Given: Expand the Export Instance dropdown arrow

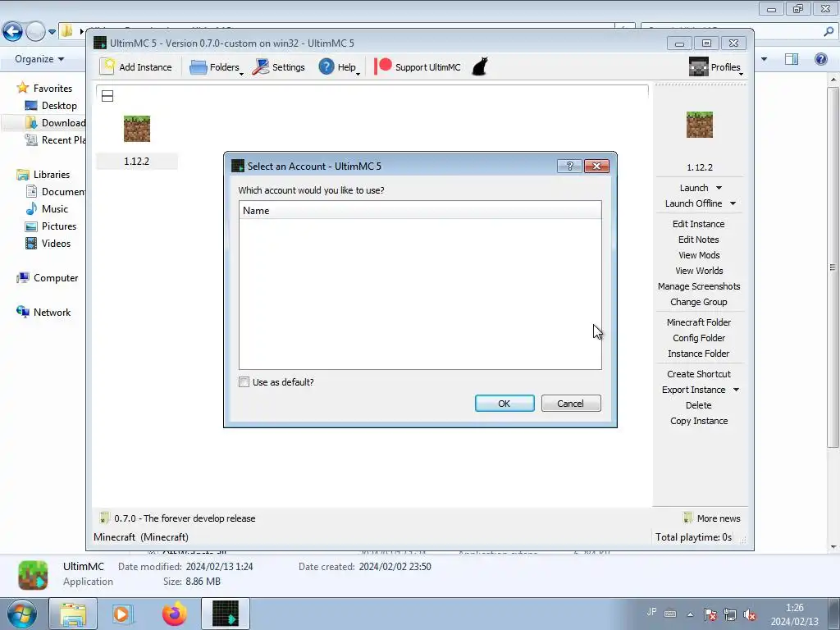Looking at the screenshot, I should pos(736,390).
